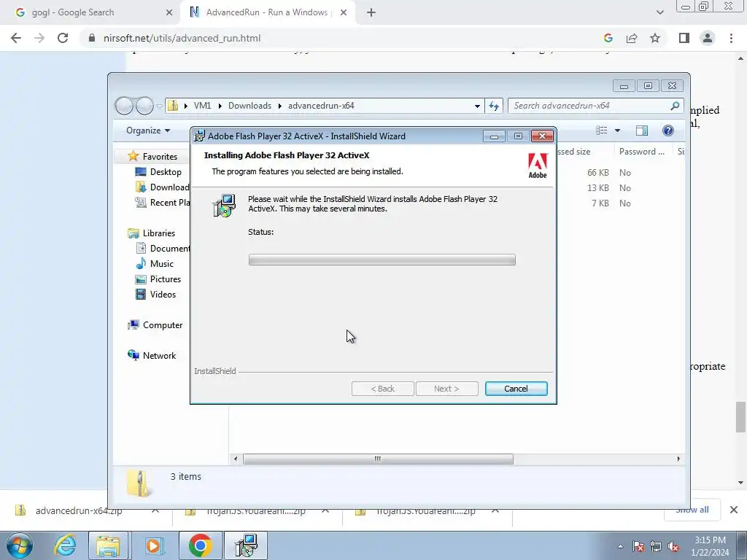Launch Internet Explorer from taskbar
The height and width of the screenshot is (560, 747).
(x=65, y=545)
